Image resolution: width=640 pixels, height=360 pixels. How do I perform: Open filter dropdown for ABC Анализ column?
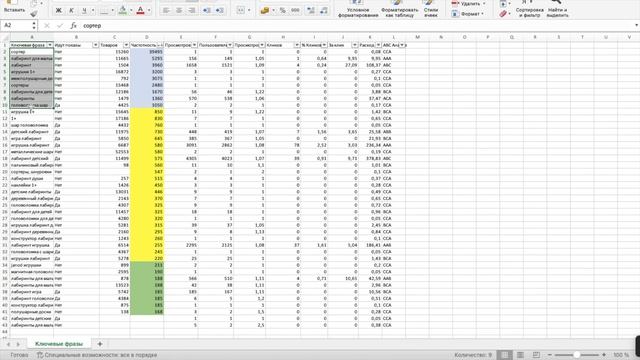[402, 45]
